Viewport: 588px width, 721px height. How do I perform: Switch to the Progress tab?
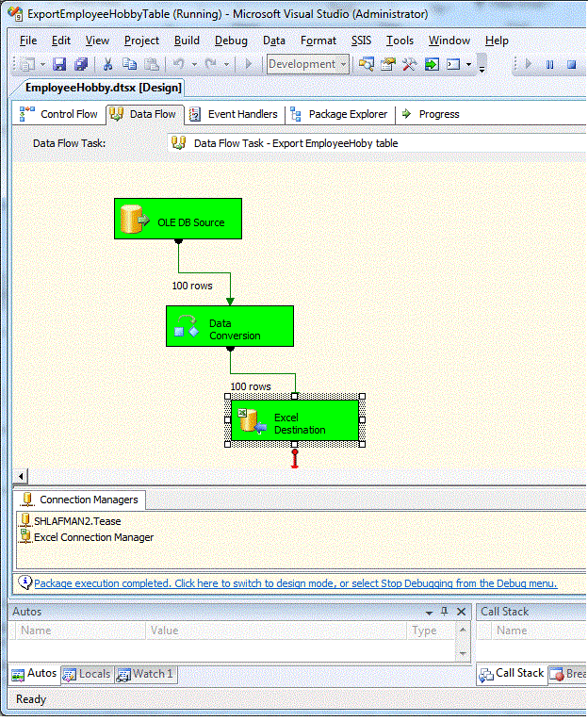431,114
